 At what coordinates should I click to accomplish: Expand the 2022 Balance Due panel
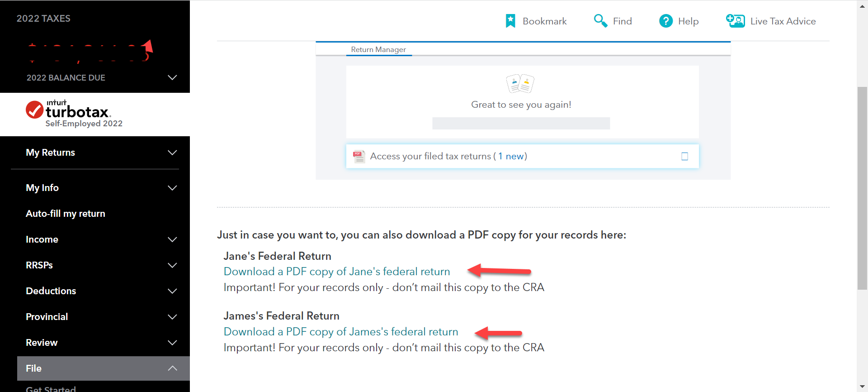(x=172, y=77)
